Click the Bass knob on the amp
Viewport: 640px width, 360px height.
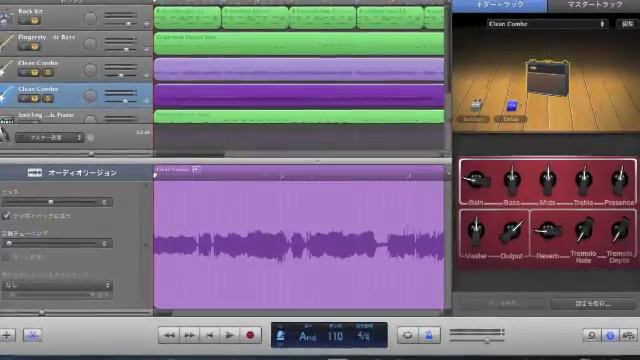point(512,179)
